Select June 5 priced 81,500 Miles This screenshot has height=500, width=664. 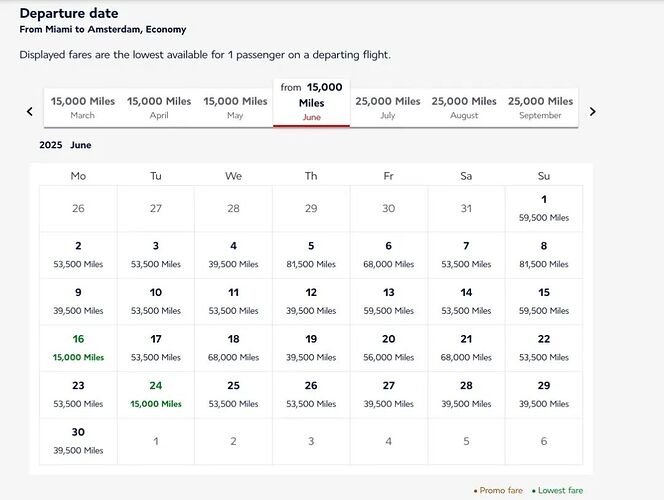tap(311, 255)
